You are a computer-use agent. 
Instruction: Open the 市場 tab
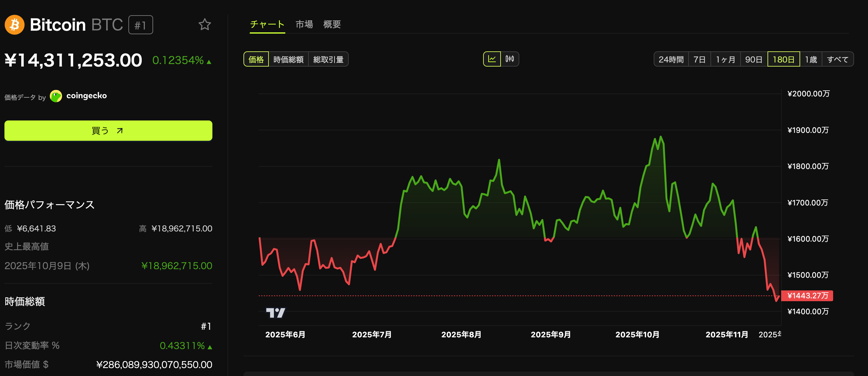[304, 24]
